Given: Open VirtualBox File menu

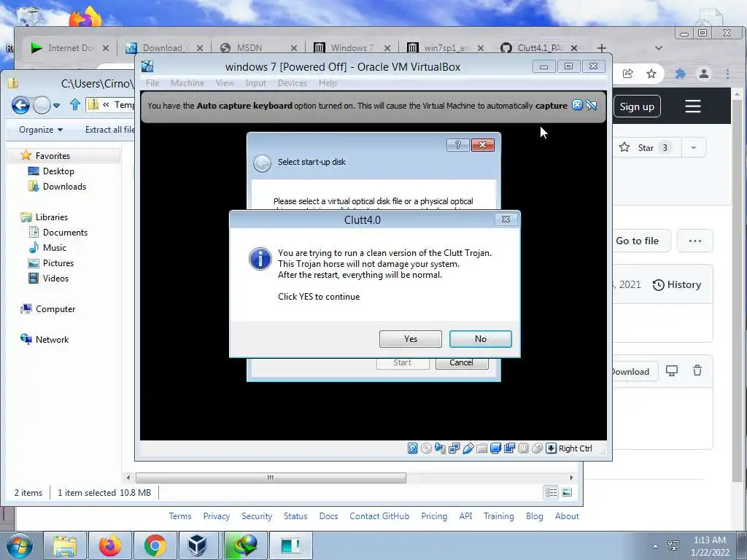Looking at the screenshot, I should point(152,83).
